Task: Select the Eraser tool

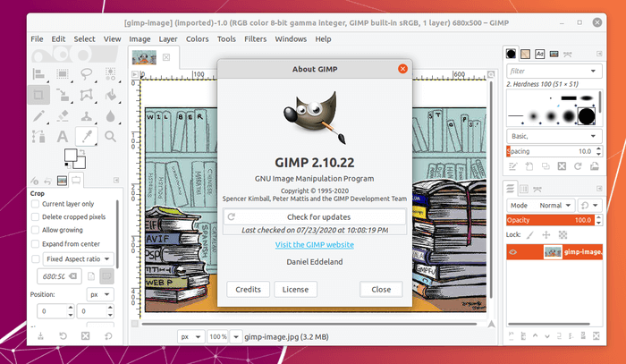Action: pos(63,116)
